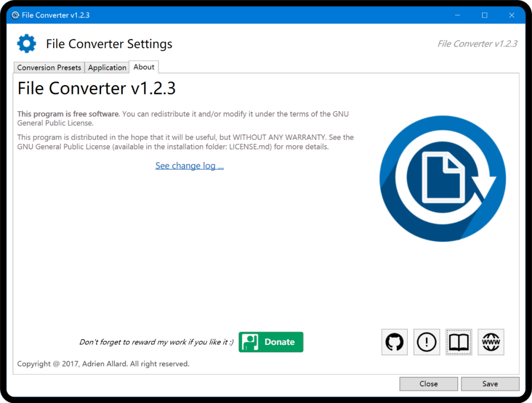Open the documentation book icon
This screenshot has width=532, height=403.
459,342
